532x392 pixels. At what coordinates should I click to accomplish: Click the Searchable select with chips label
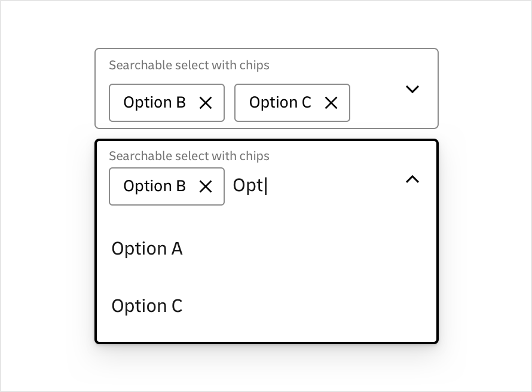point(189,65)
